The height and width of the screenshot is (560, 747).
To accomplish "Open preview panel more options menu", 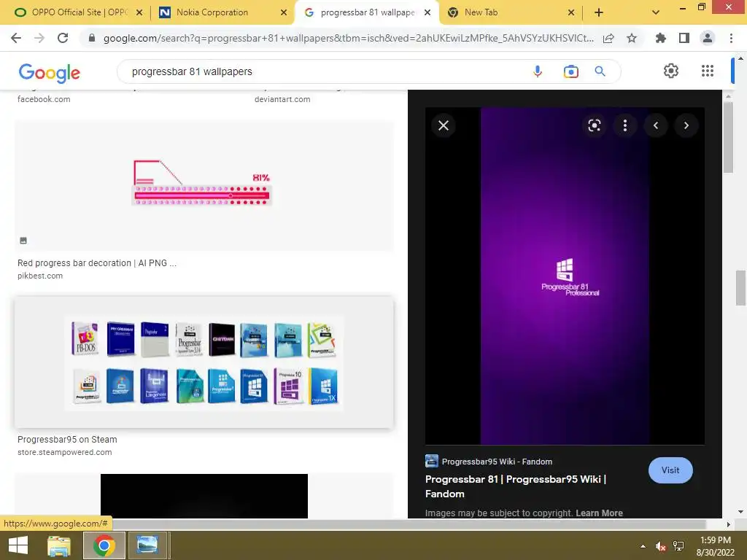I will [625, 125].
